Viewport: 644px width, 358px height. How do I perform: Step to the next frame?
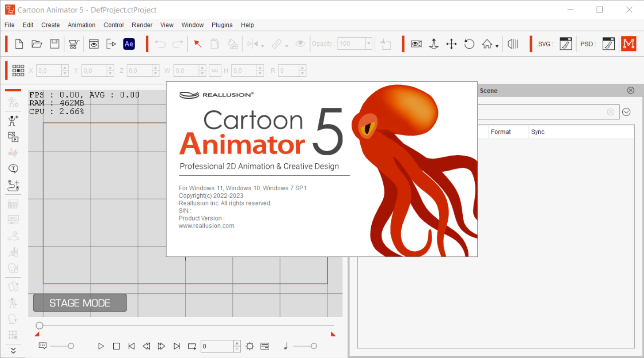(x=162, y=346)
